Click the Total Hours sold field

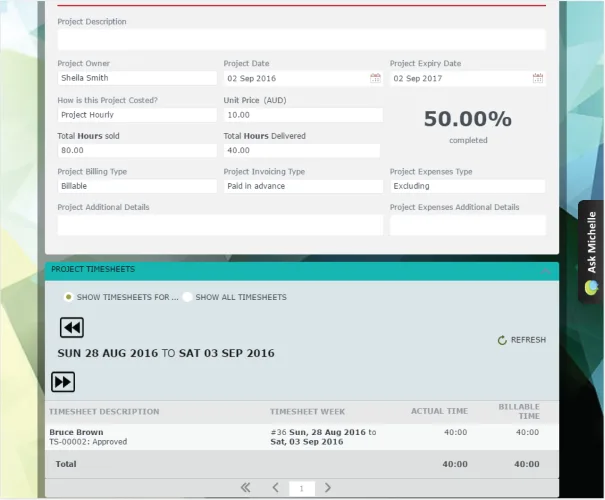[x=137, y=150]
